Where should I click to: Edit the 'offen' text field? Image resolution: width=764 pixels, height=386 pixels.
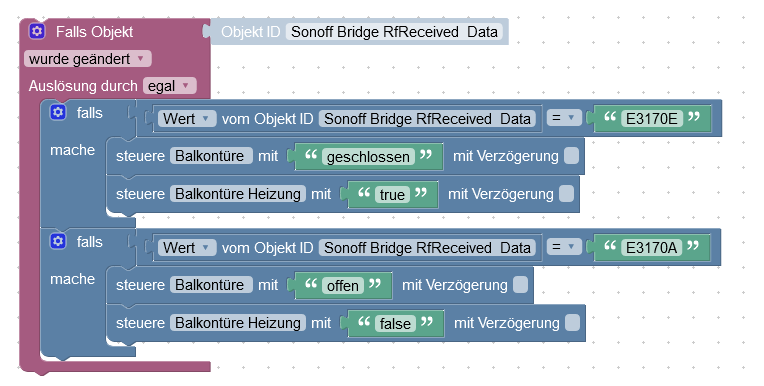pyautogui.click(x=343, y=286)
